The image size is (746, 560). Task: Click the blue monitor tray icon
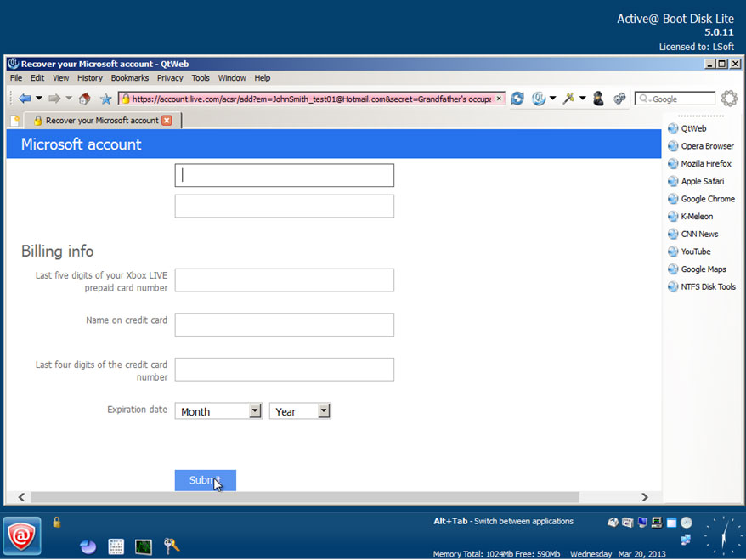(642, 523)
